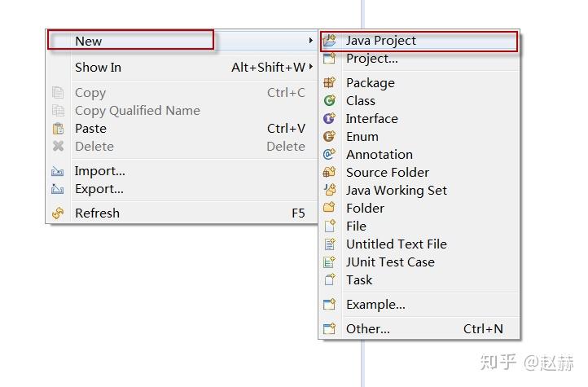Viewport: 588px width, 387px height.
Task: Click the Java Project icon
Action: click(x=330, y=41)
